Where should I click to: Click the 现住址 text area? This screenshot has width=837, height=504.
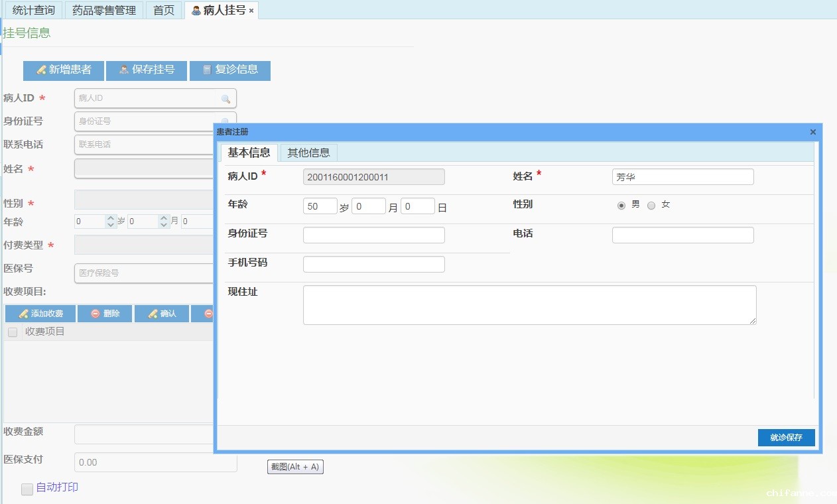[x=530, y=305]
